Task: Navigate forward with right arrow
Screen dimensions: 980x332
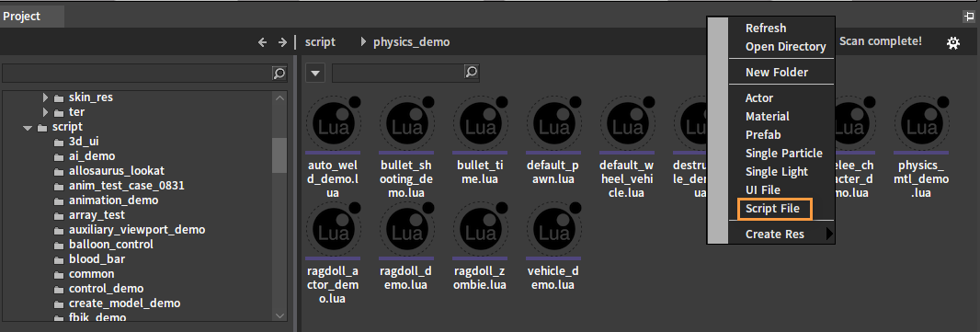Action: point(282,42)
